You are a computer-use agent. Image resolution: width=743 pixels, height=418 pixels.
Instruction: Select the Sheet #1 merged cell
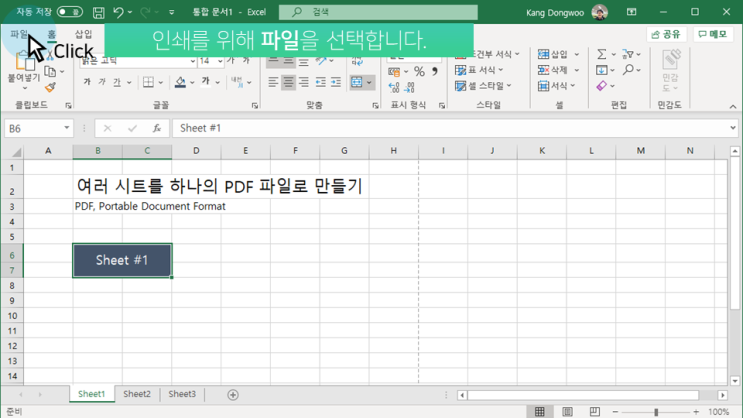coord(122,260)
